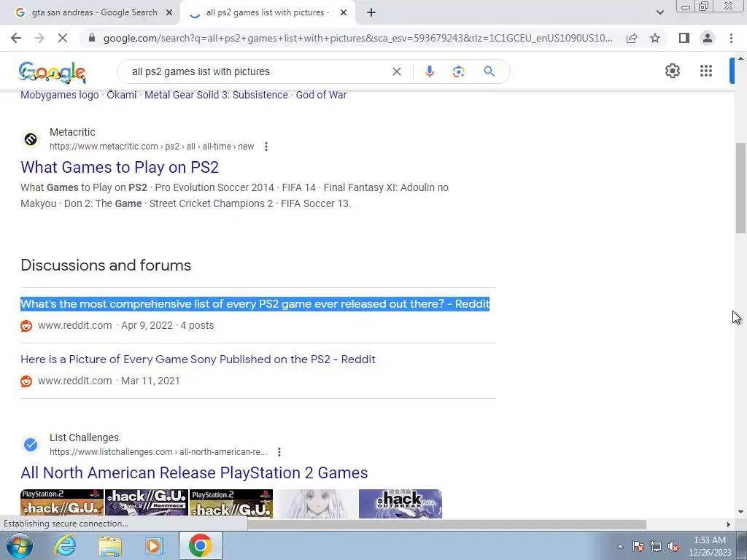Open a new browser tab
The image size is (747, 560).
pos(371,13)
